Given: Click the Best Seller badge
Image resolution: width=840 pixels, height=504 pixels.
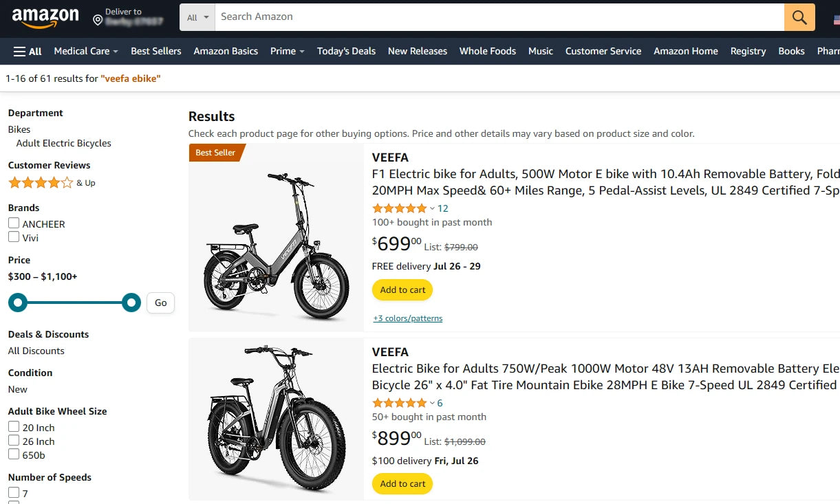Looking at the screenshot, I should click(x=214, y=153).
